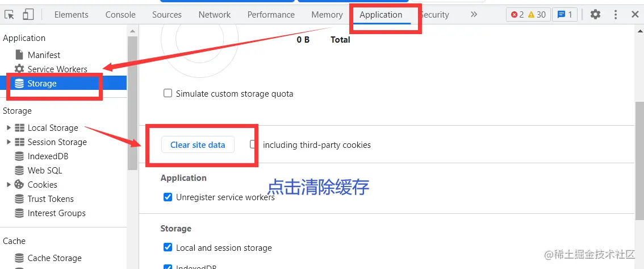644x269 pixels.
Task: Uncheck Local and session storage
Action: click(168, 247)
